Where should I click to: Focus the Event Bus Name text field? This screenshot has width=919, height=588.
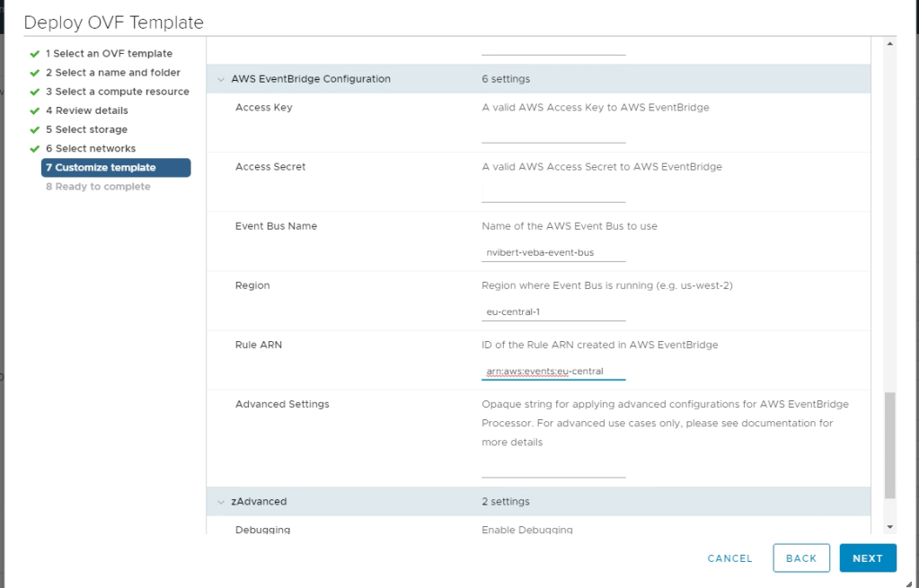[x=552, y=253]
